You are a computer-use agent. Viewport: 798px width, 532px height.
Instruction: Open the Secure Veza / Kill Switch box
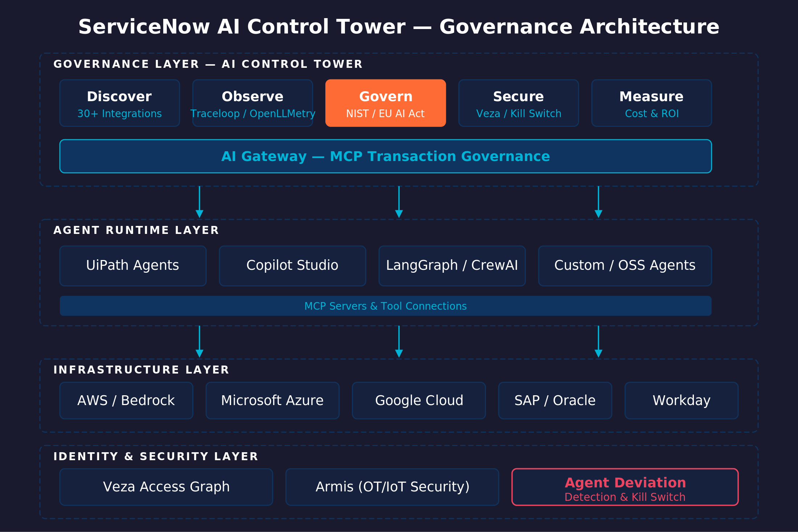[x=519, y=103]
